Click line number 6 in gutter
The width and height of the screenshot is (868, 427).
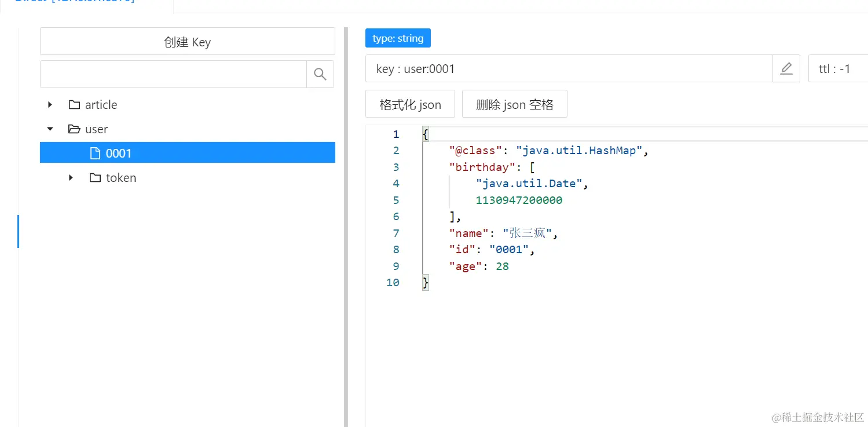click(x=396, y=217)
